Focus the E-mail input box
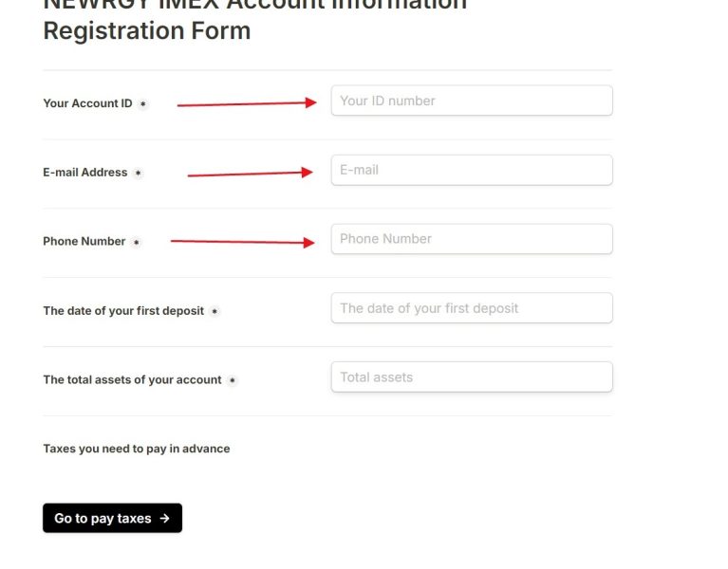This screenshot has width=728, height=569. coord(471,170)
